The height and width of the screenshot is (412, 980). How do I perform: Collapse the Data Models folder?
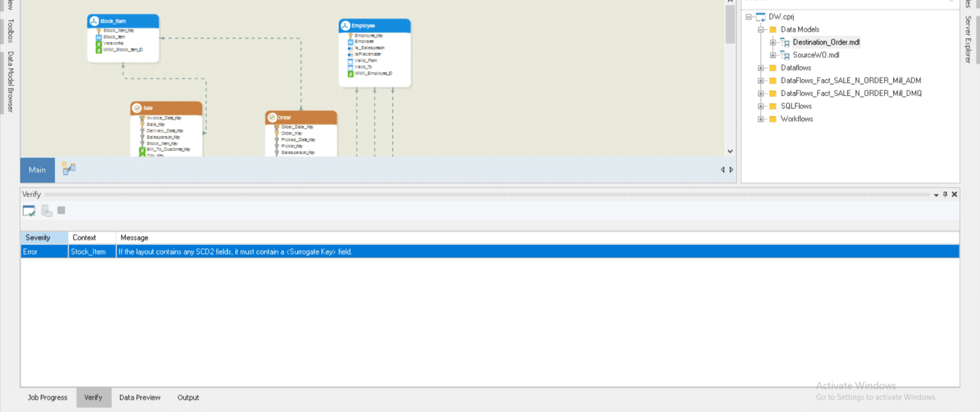tap(760, 30)
